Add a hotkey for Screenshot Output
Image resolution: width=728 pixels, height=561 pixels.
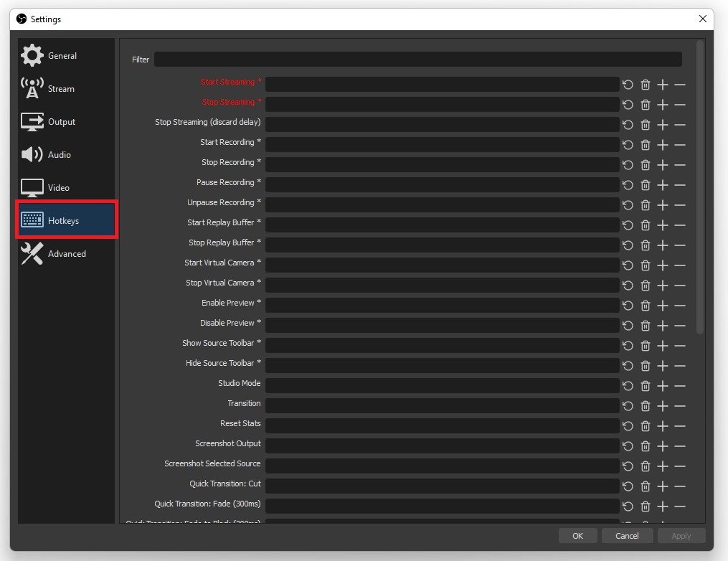663,446
